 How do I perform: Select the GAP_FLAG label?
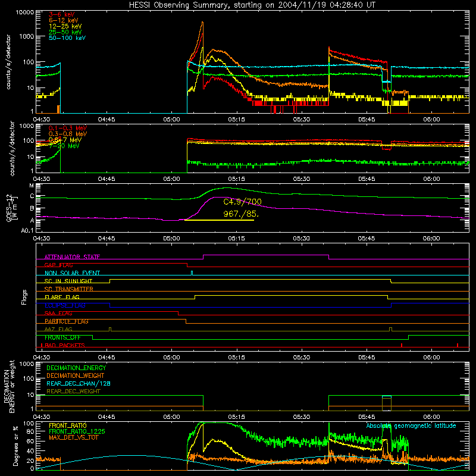tap(58, 265)
